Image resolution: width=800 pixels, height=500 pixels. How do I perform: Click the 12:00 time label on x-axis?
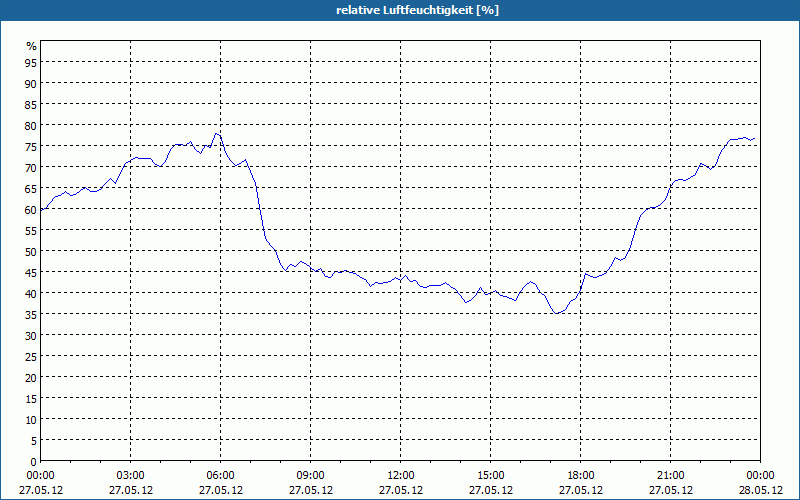[401, 476]
